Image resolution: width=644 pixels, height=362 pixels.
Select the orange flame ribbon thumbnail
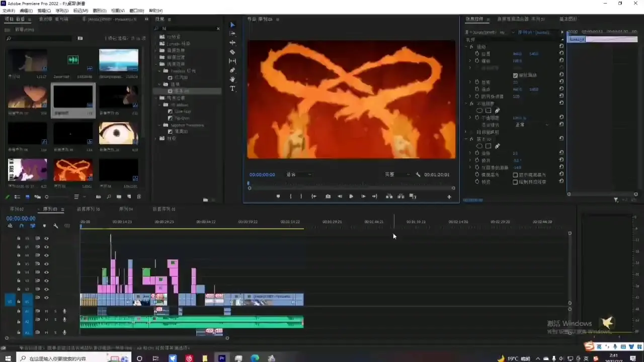click(73, 170)
